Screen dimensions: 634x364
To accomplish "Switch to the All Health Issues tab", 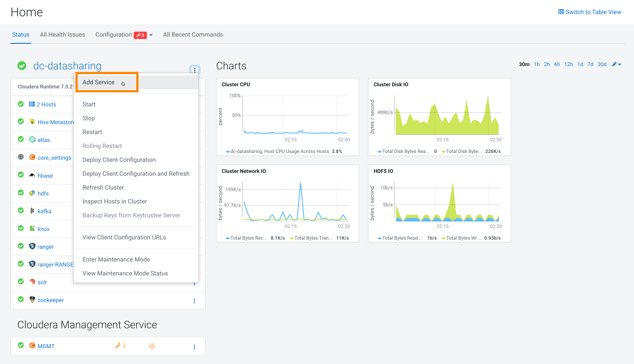I will click(x=62, y=34).
